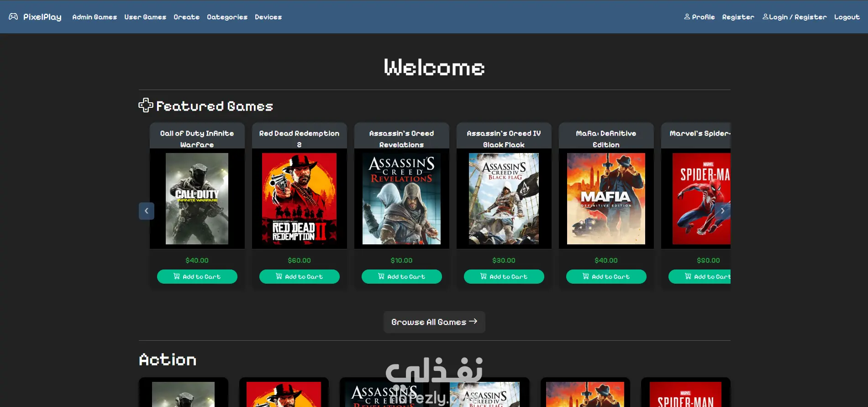Open the User Games menu item
Screen dimensions: 868x407
[145, 17]
